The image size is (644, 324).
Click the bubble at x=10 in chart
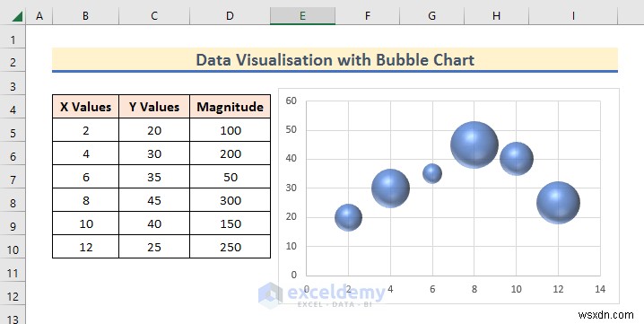[517, 159]
